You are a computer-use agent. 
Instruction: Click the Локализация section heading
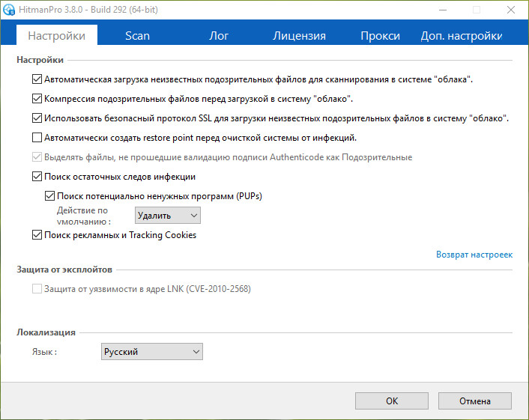(x=46, y=332)
